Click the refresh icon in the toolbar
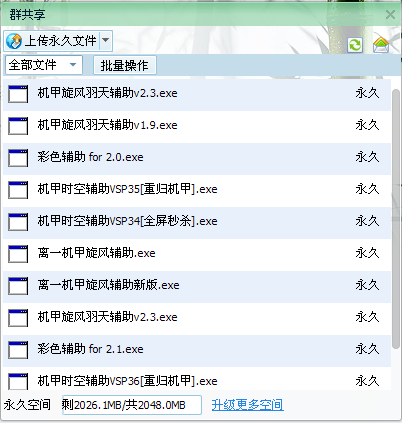Screen dimensions: 402x423 tap(355, 45)
